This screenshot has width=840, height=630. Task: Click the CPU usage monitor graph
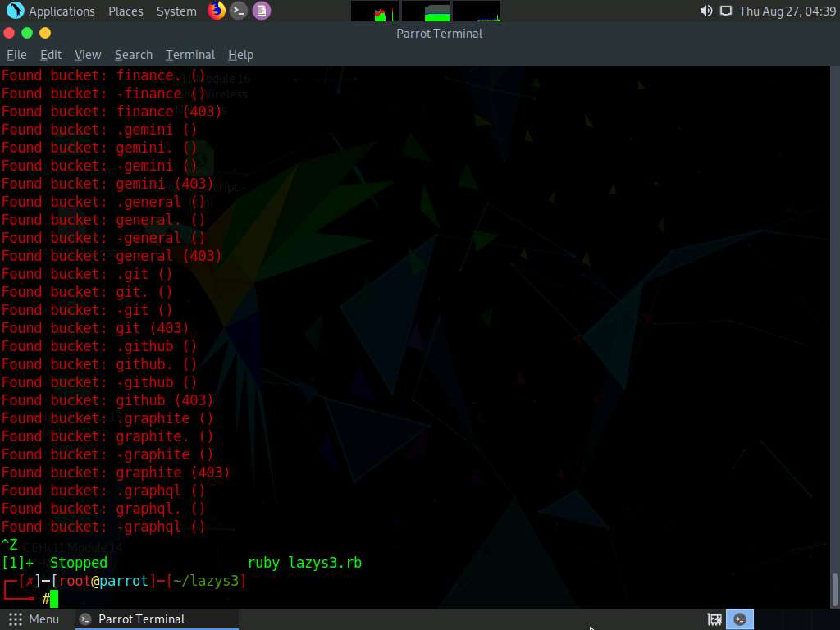[373, 11]
